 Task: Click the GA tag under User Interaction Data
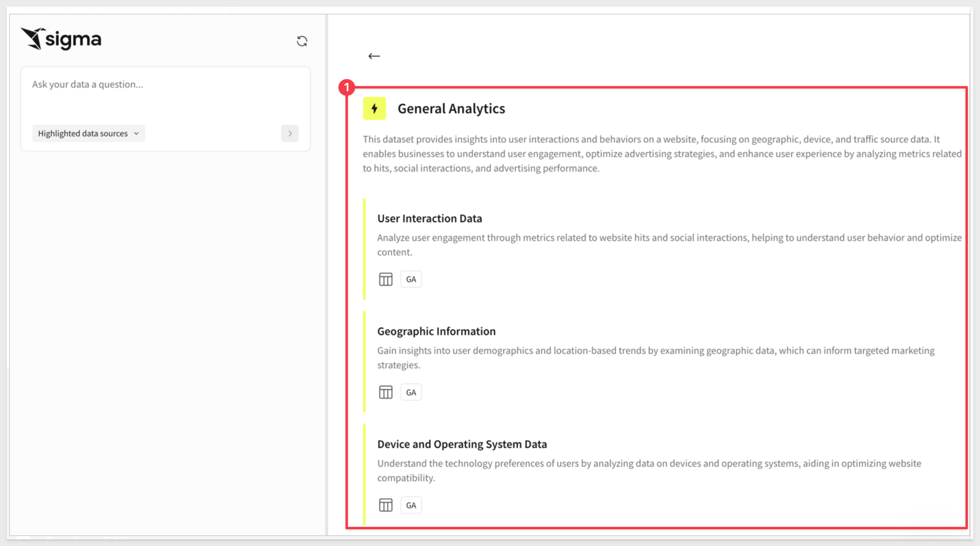(x=411, y=279)
